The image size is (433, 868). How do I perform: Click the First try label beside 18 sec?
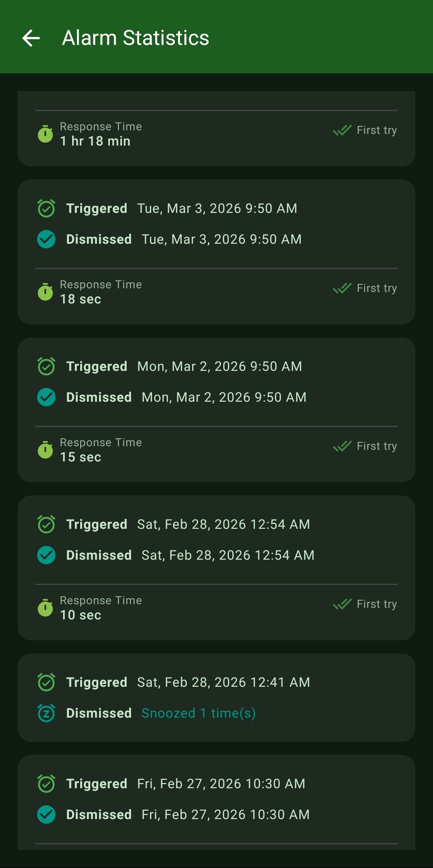[x=376, y=288]
